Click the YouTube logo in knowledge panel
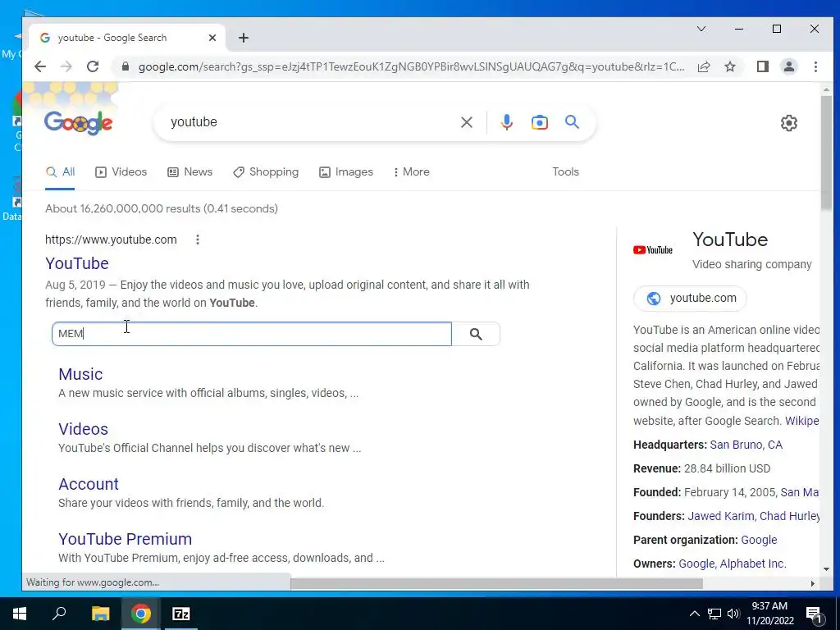Viewport: 840px width, 630px height. [652, 250]
